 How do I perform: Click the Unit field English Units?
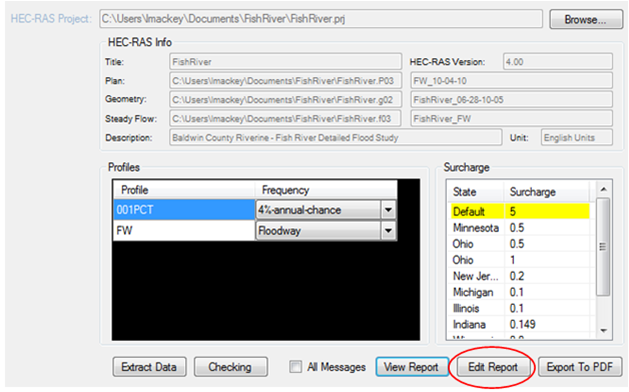pyautogui.click(x=576, y=138)
